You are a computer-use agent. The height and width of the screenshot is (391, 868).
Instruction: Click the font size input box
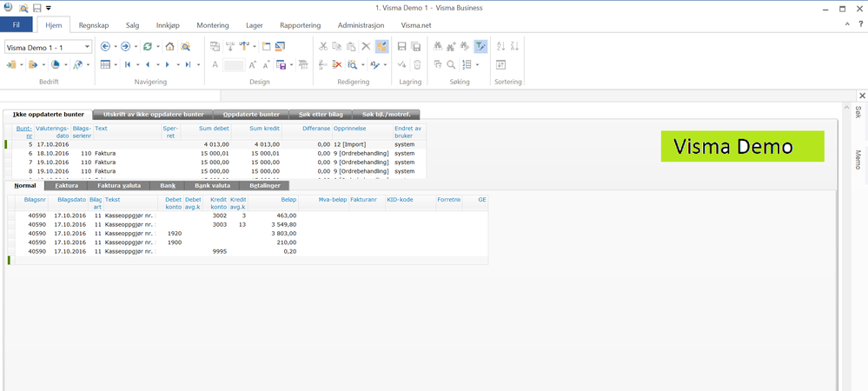(x=234, y=65)
